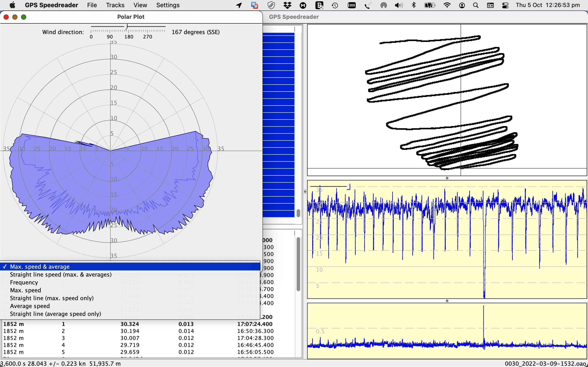Click the location services arrow icon

click(239, 5)
